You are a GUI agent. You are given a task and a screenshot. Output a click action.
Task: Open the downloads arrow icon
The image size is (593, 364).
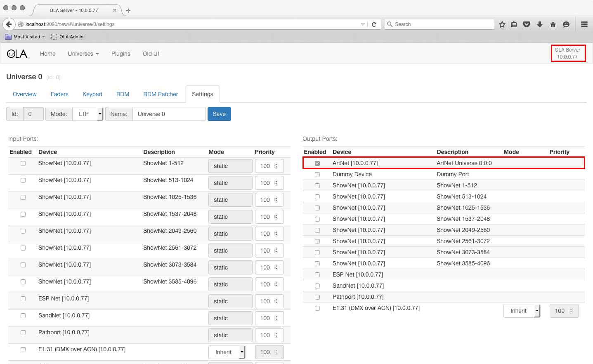539,24
